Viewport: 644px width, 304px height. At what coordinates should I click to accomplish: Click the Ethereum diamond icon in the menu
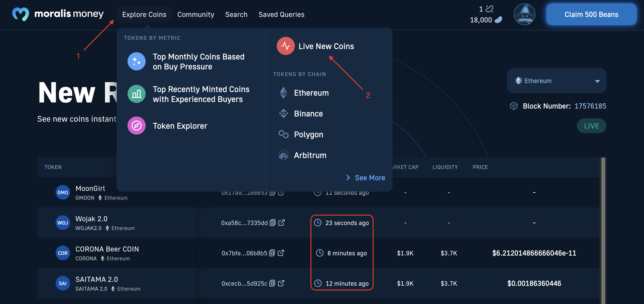point(283,93)
